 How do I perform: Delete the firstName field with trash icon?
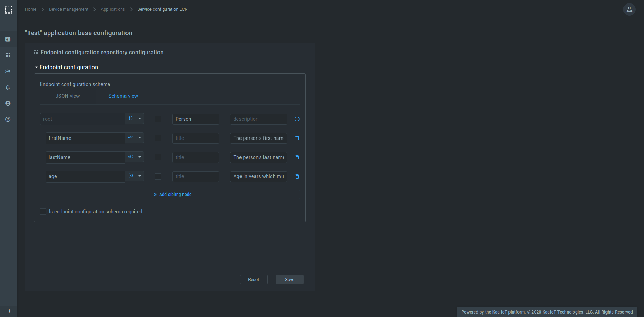click(x=297, y=138)
